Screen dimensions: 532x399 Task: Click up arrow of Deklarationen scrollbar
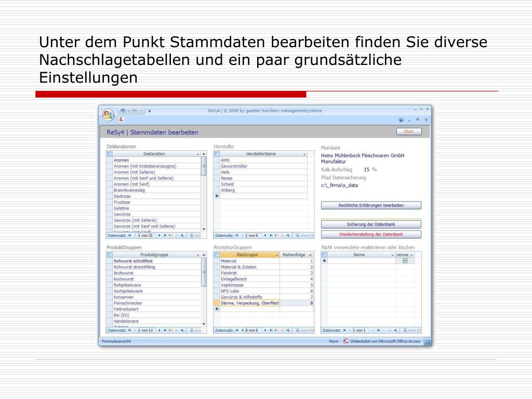click(204, 154)
